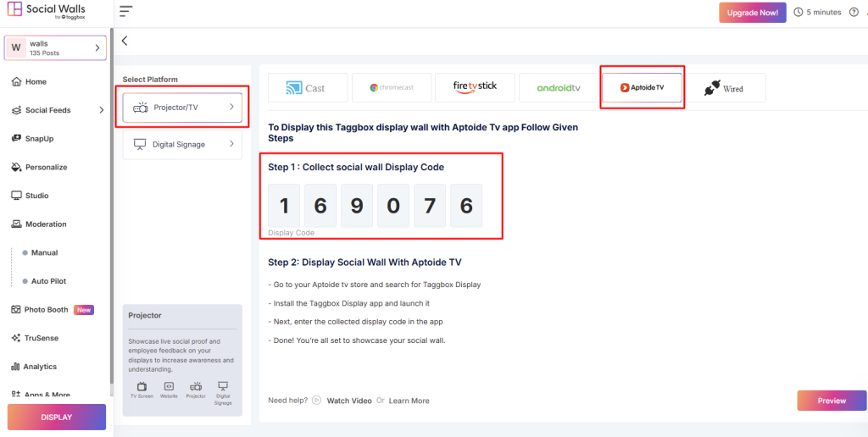Open SnapUp in sidebar
The width and height of the screenshot is (868, 437).
click(39, 138)
